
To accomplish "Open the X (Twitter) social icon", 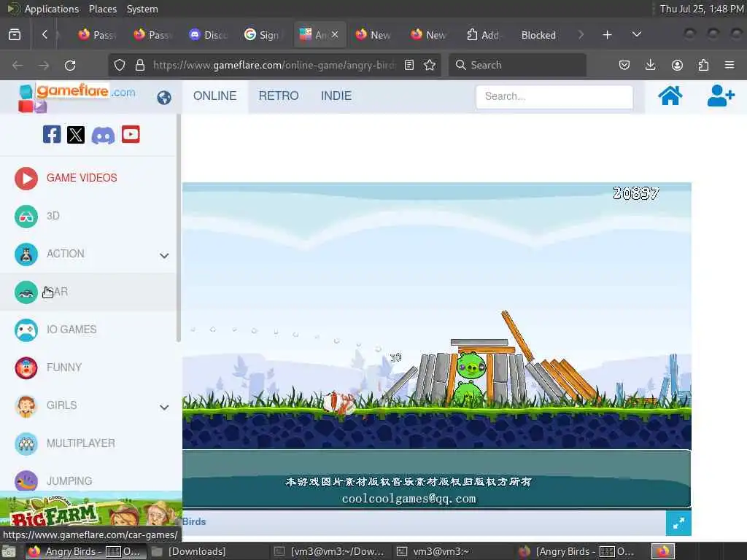I will (76, 135).
